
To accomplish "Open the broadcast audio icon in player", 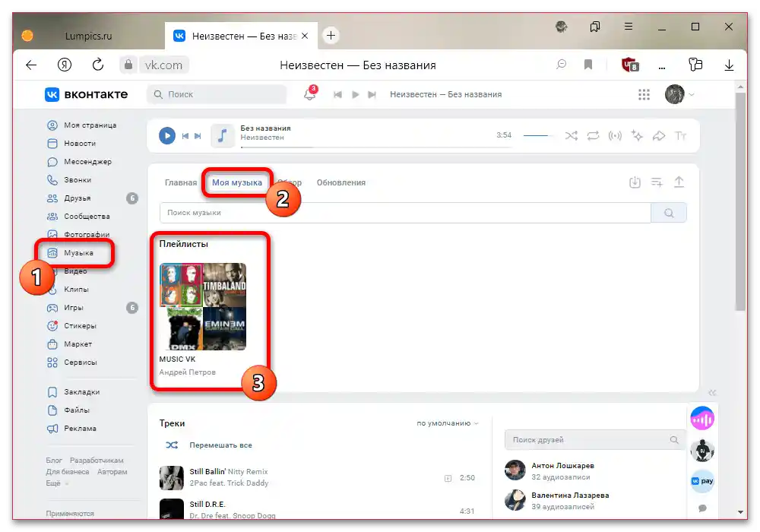I will coord(615,136).
